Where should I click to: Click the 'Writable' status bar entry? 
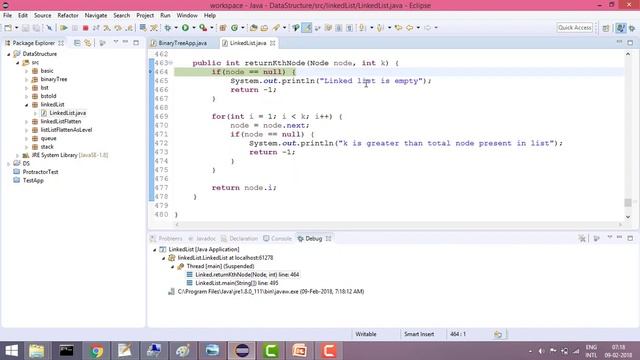366,334
